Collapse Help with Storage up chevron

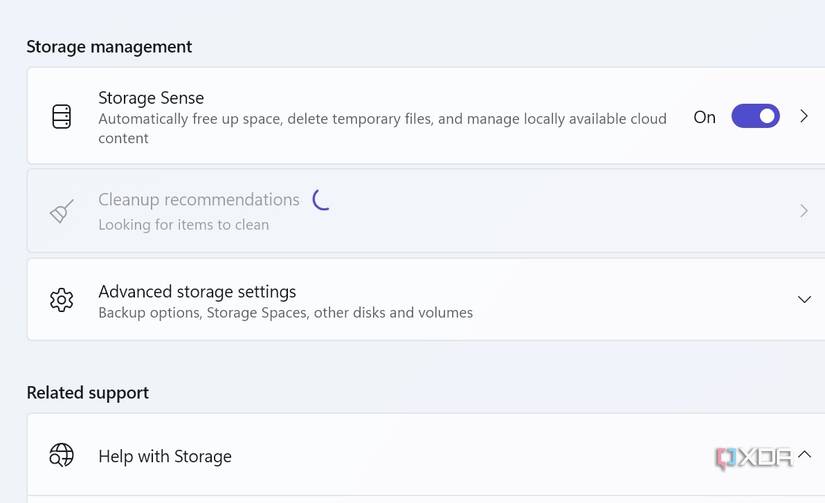tap(804, 454)
